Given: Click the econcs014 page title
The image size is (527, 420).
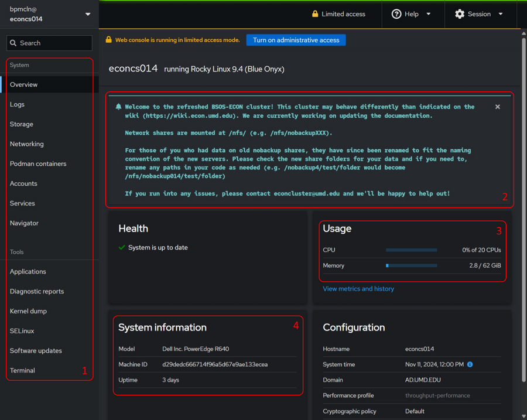Looking at the screenshot, I should [133, 69].
